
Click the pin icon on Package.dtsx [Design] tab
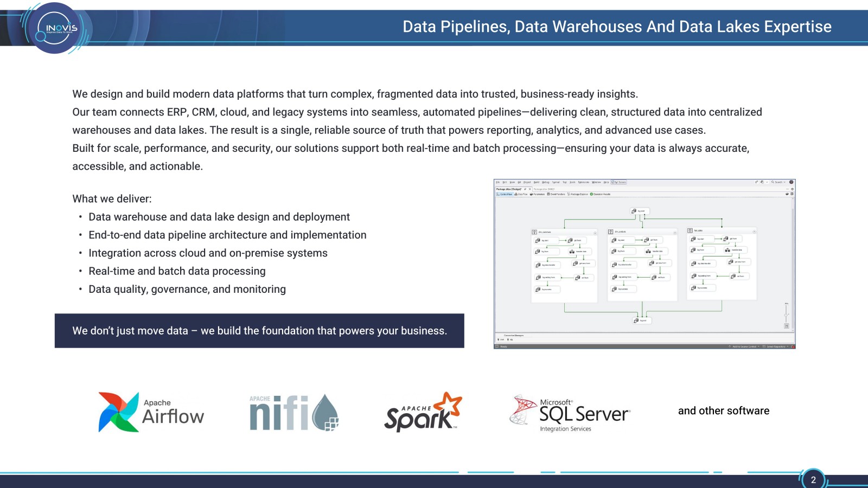coord(525,189)
